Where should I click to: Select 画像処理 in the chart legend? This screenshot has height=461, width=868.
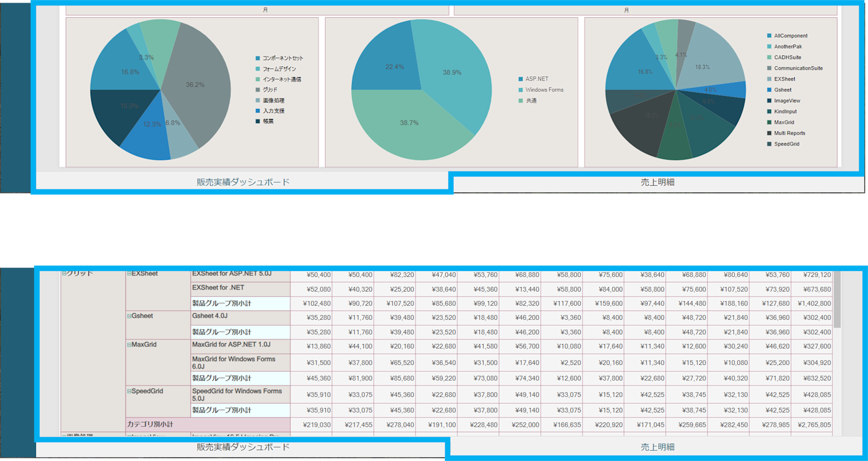270,100
